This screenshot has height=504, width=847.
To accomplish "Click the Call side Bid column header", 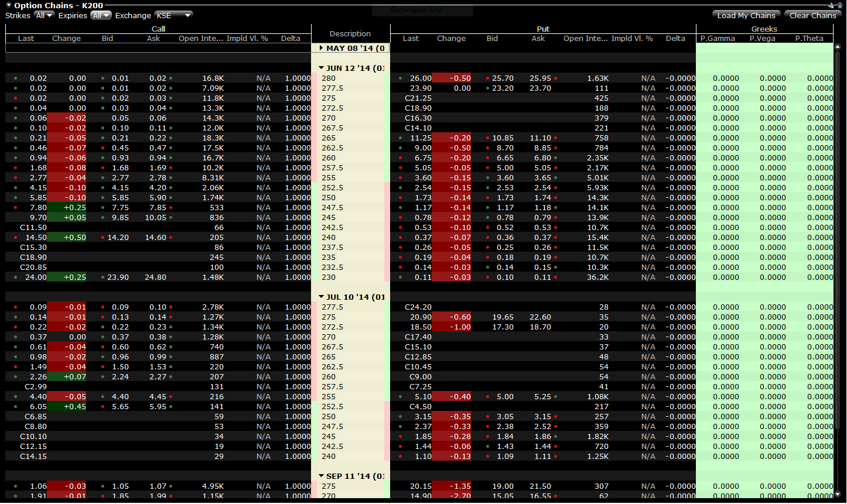I will coord(107,39).
